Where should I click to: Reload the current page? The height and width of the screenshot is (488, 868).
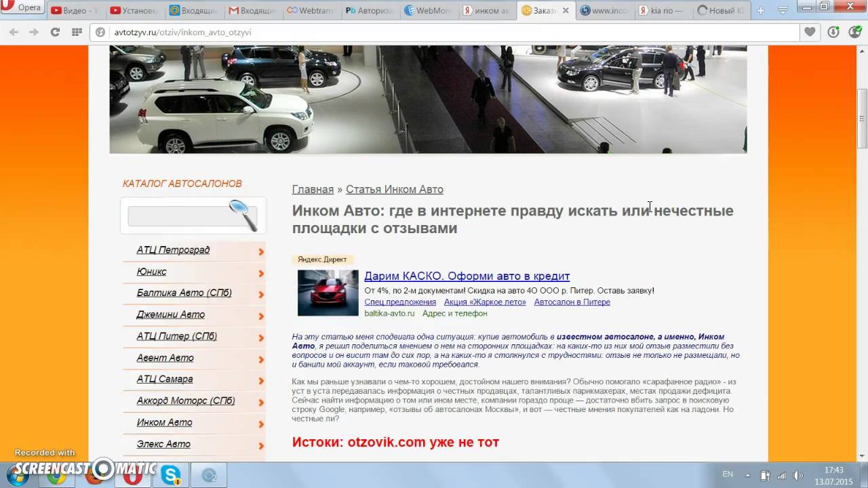[x=55, y=32]
